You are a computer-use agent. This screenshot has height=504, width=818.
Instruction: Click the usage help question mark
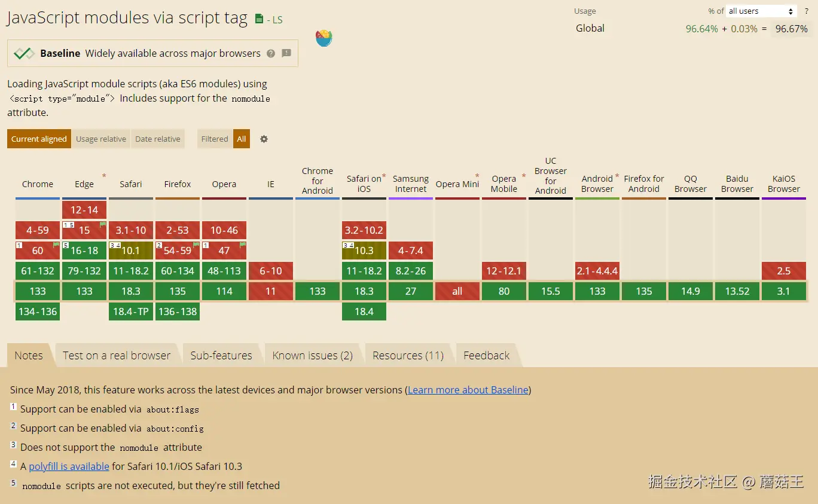806,11
